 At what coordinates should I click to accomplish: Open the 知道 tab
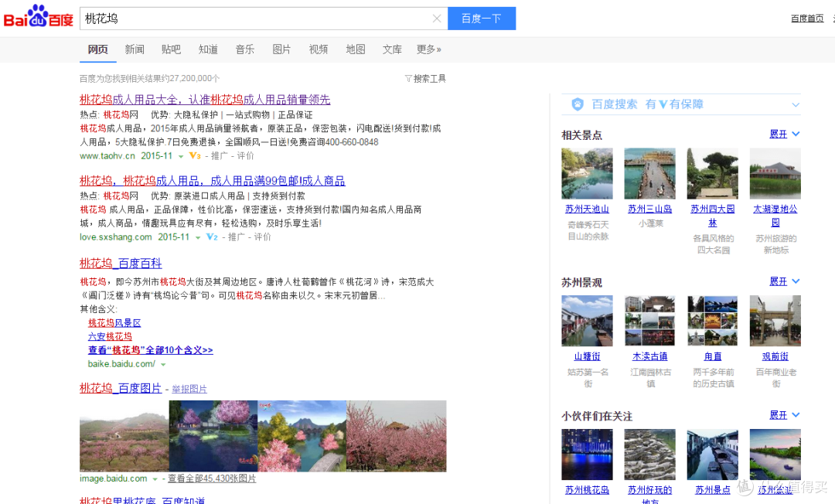208,49
